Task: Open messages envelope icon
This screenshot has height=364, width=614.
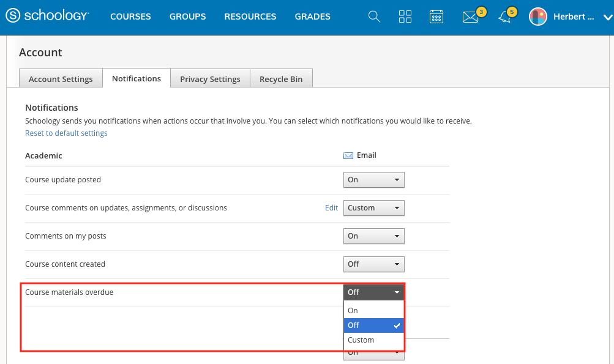Action: click(x=470, y=17)
